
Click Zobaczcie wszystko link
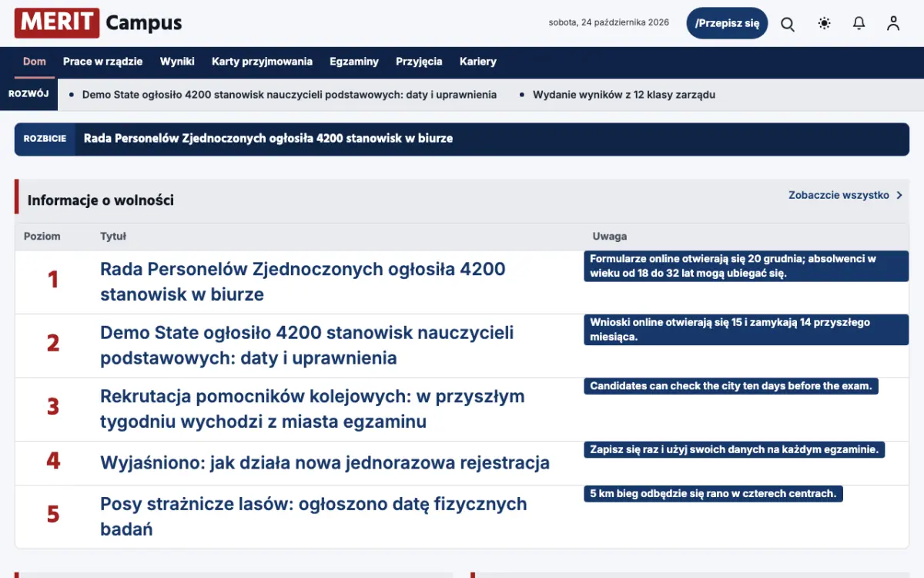pos(839,196)
